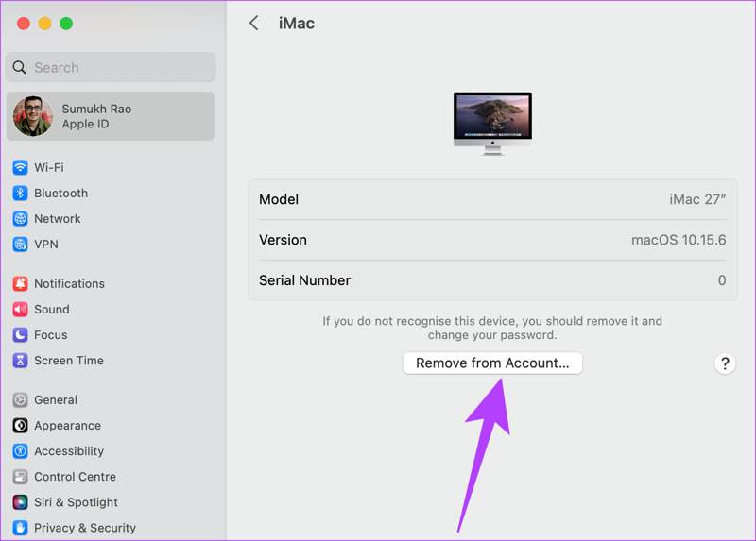
Task: Click the Sound speaker icon
Action: tap(20, 309)
